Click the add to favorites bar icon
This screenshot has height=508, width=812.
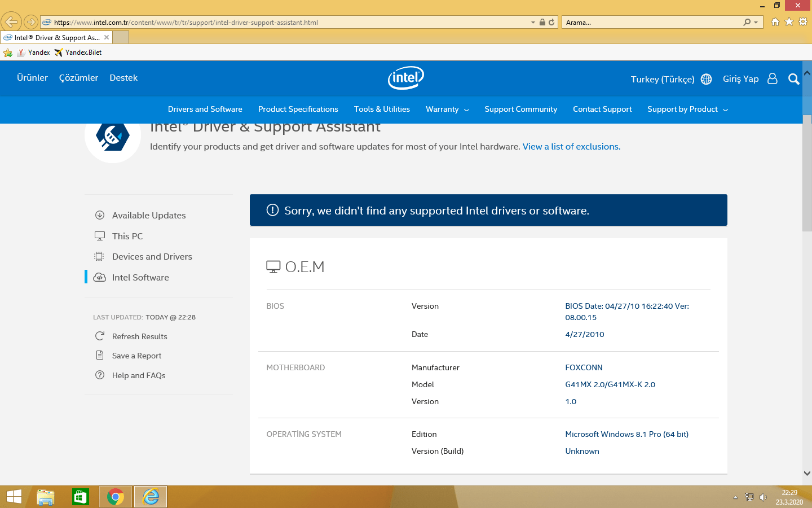coord(8,52)
